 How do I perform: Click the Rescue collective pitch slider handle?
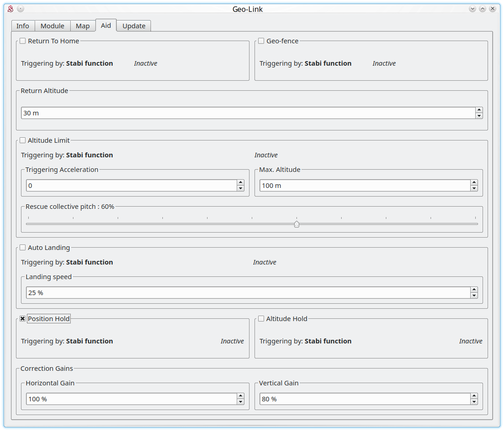tap(296, 224)
